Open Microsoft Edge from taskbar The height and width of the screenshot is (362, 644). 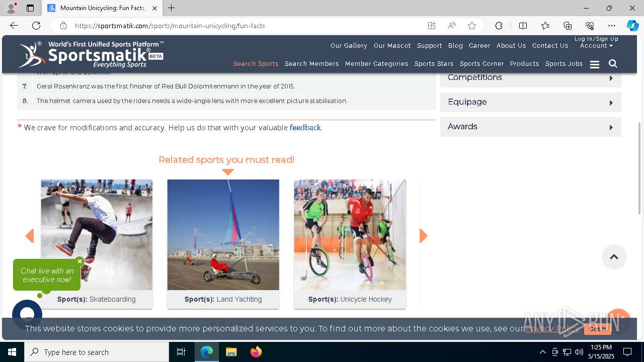point(207,352)
